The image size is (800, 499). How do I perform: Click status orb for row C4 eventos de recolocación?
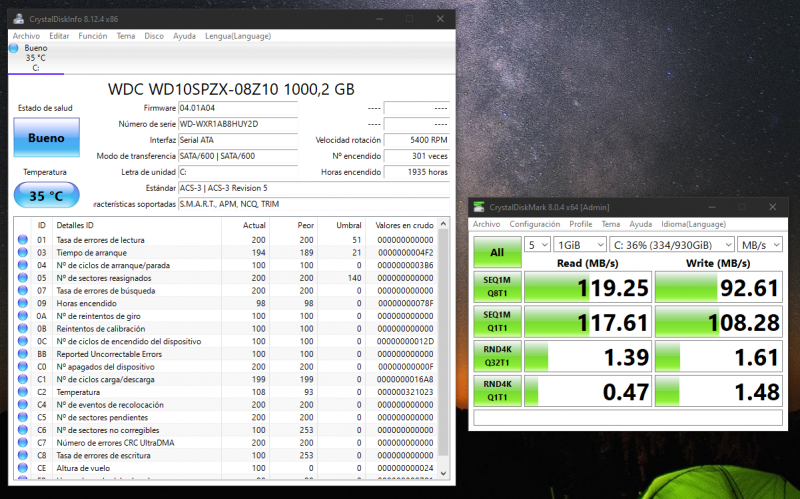point(22,405)
